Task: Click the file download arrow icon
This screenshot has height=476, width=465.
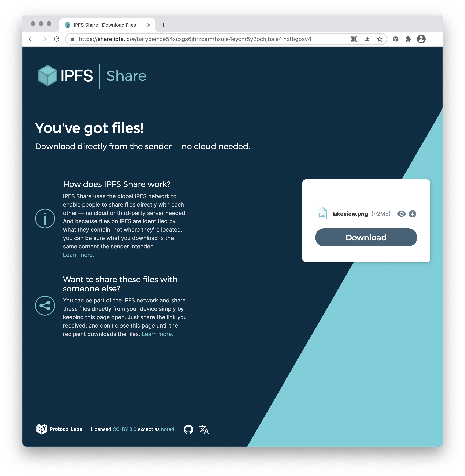Action: coord(412,214)
